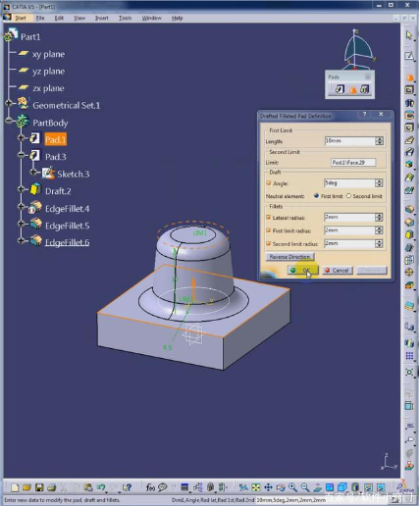Toggle the Lateral radius checkbox
Viewport: 420px width, 506px height.
269,218
